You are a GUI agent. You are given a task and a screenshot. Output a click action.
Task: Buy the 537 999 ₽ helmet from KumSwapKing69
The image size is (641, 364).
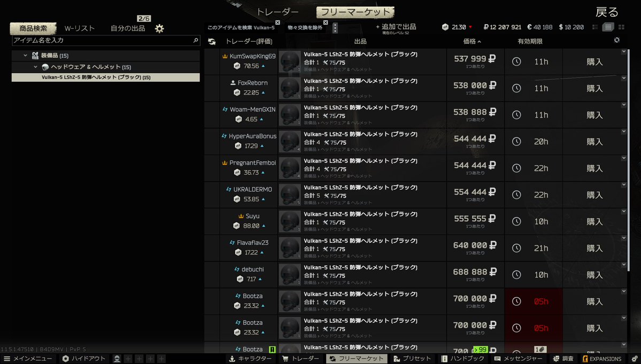click(594, 61)
